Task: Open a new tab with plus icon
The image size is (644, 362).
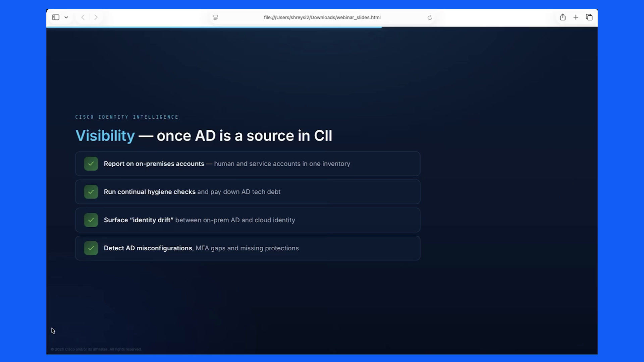Action: point(576,17)
